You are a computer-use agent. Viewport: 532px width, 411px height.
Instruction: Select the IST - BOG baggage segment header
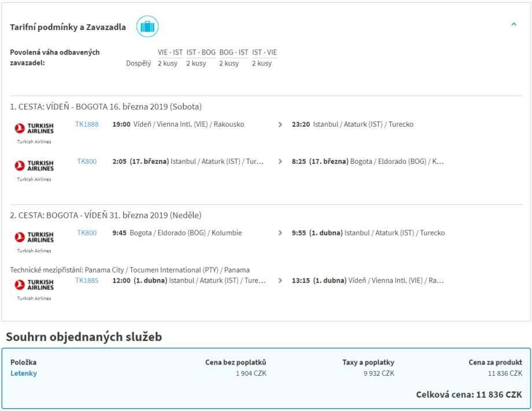(x=201, y=52)
